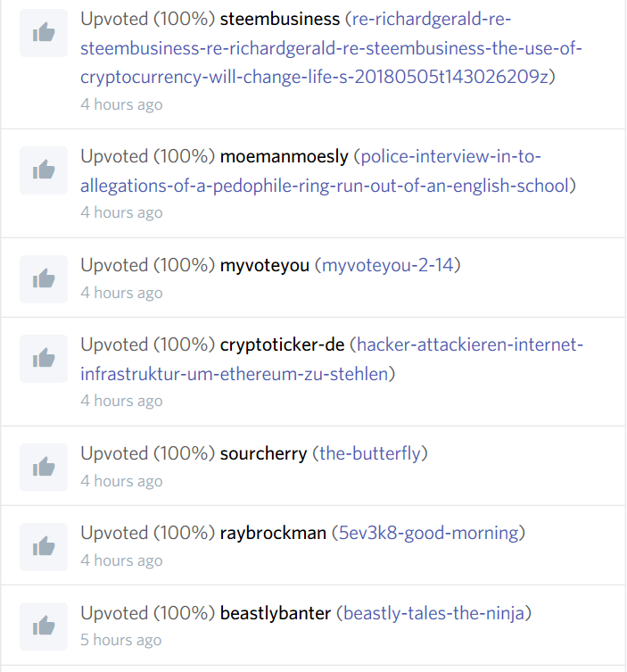The width and height of the screenshot is (627, 672).
Task: Open beastlybanter user profile
Action: point(276,613)
